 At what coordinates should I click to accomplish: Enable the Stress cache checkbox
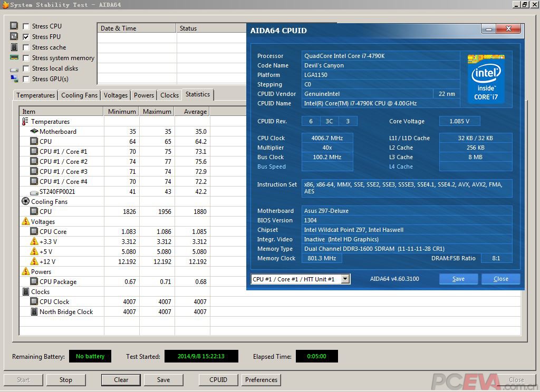pos(26,47)
